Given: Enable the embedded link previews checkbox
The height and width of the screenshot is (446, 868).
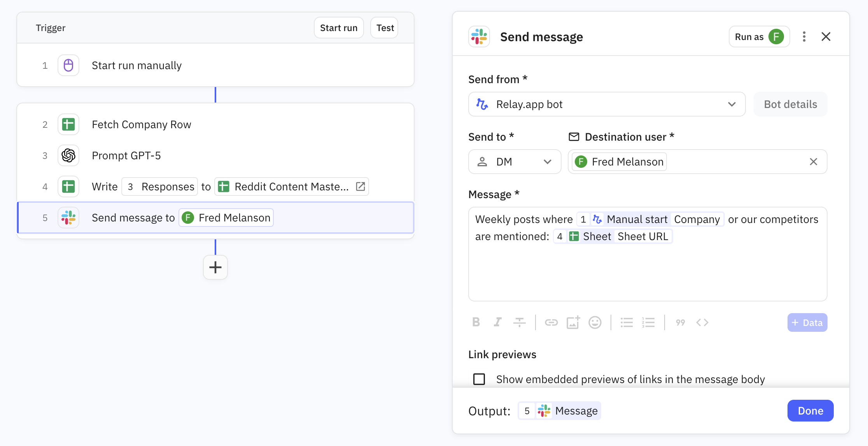Looking at the screenshot, I should coord(479,379).
